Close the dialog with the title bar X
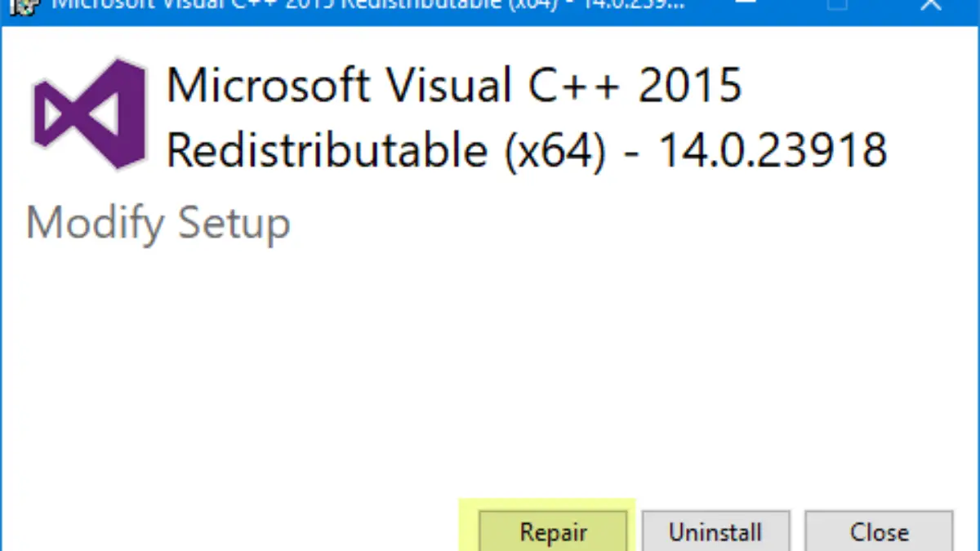Viewport: 980px width, 551px height. 929,5
